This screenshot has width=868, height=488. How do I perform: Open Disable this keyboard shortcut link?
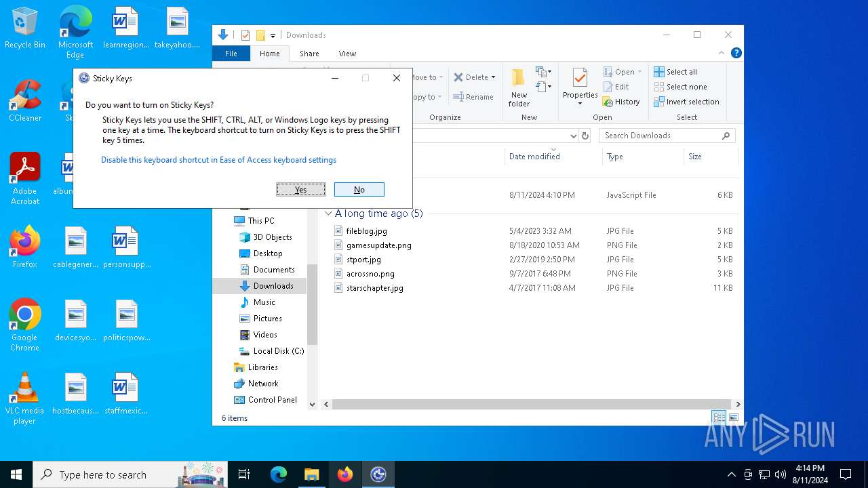[x=218, y=160]
